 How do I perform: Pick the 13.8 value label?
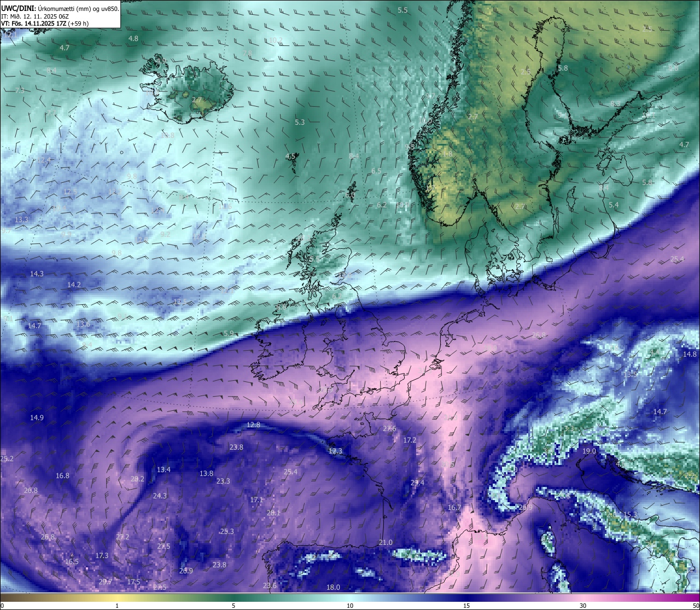tap(206, 473)
